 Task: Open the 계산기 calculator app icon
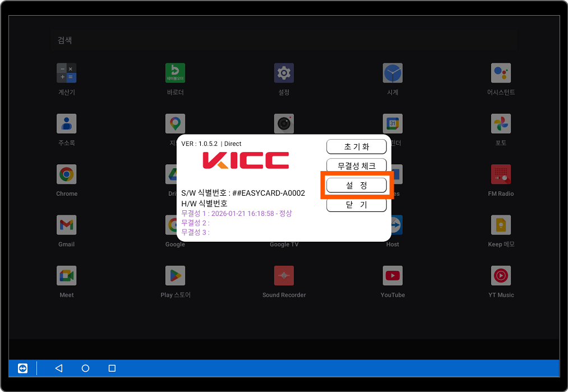(66, 73)
